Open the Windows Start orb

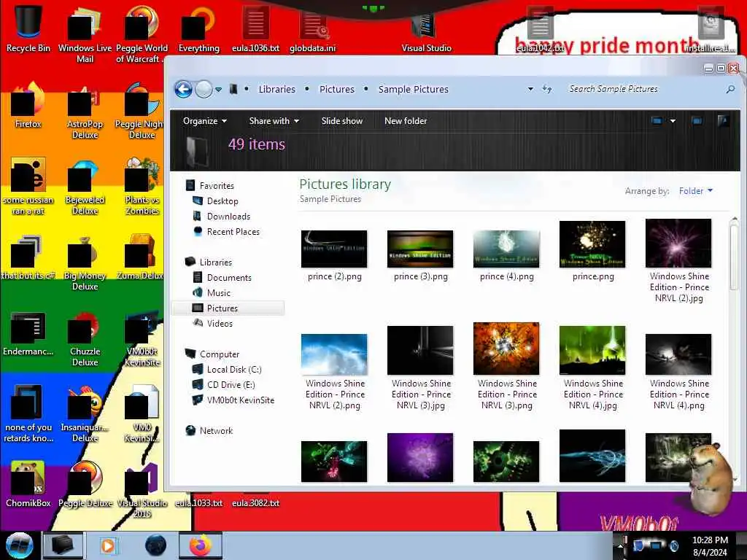pyautogui.click(x=20, y=545)
